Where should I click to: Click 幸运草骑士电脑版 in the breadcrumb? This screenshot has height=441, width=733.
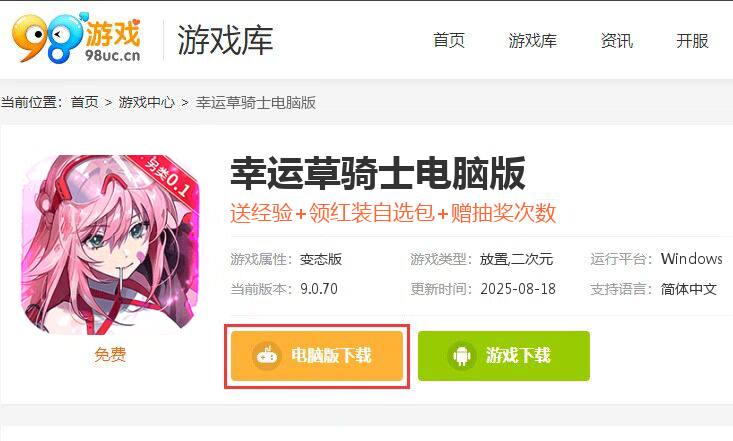pyautogui.click(x=256, y=102)
